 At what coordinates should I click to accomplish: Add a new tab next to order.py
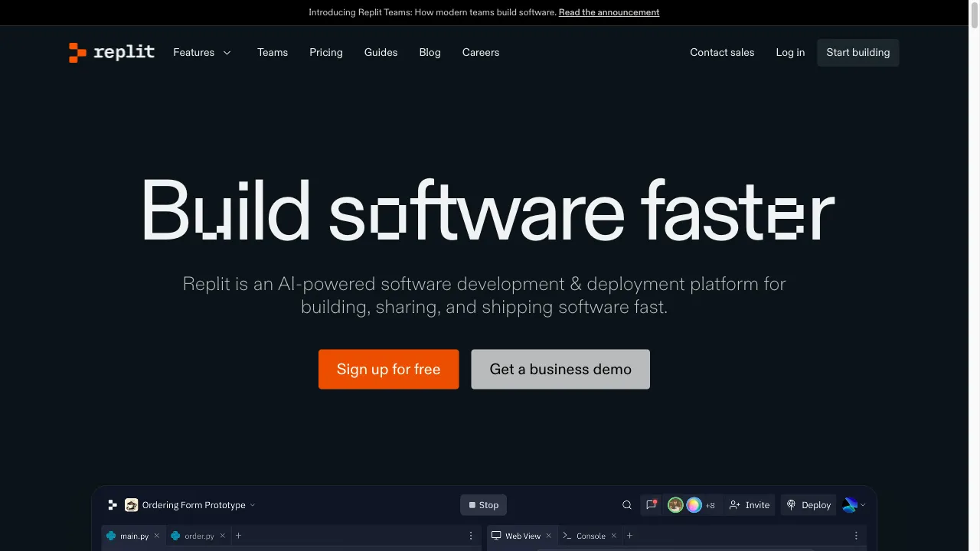(238, 536)
